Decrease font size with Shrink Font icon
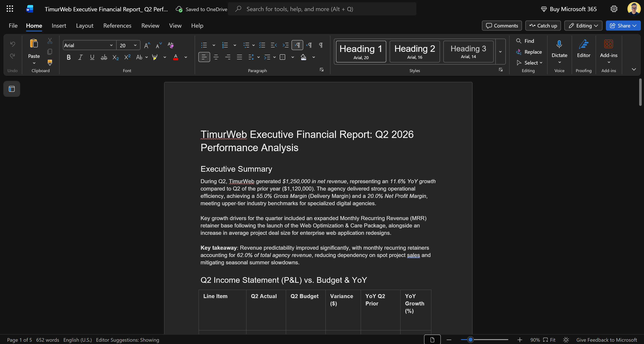 point(159,45)
